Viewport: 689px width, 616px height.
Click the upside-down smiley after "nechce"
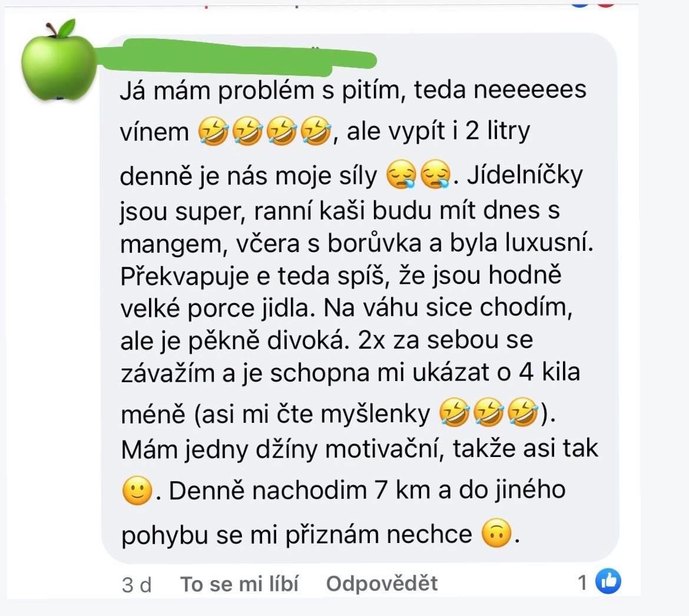coord(497,534)
